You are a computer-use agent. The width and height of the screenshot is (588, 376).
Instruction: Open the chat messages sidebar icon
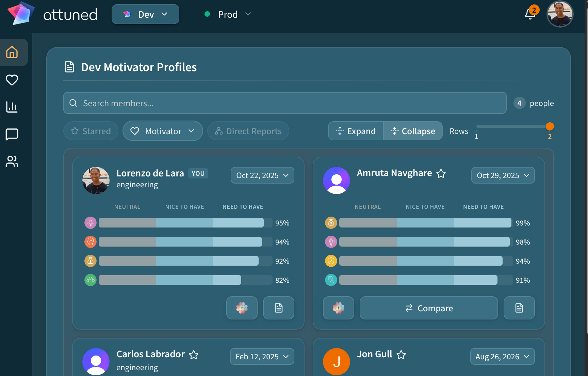(12, 134)
